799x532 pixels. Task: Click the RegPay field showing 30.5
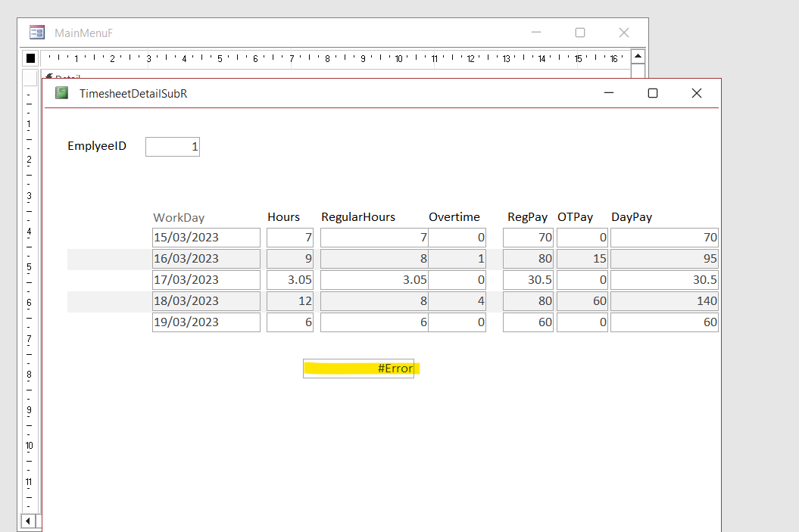[x=527, y=280]
